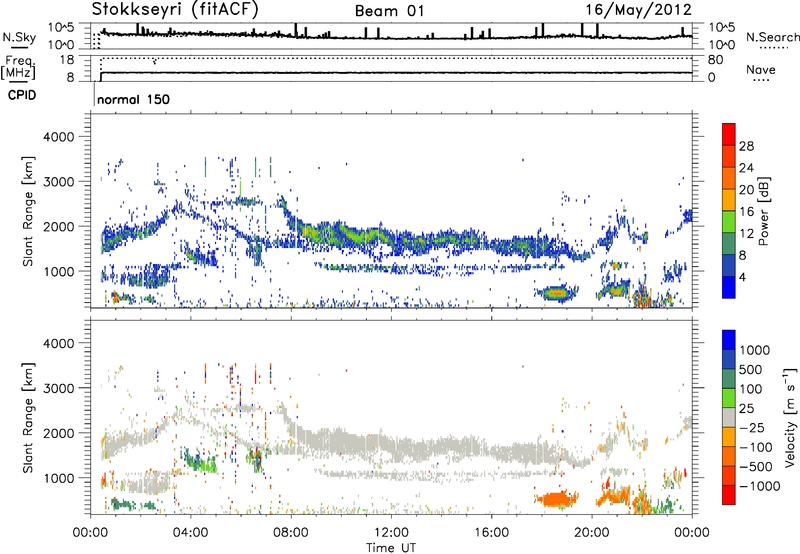Click the blue 1000 m/s velocity swatch
This screenshot has height=554, width=800.
click(x=729, y=340)
